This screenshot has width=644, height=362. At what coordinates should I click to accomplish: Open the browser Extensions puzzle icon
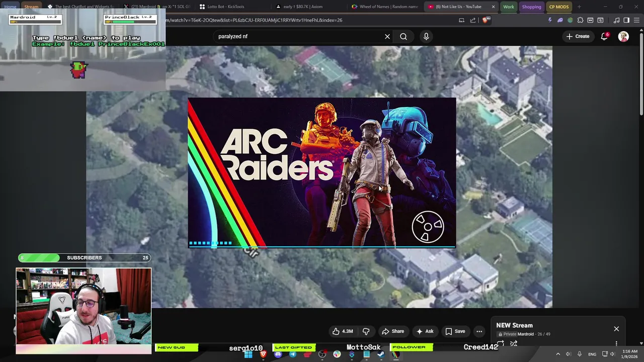tap(580, 20)
